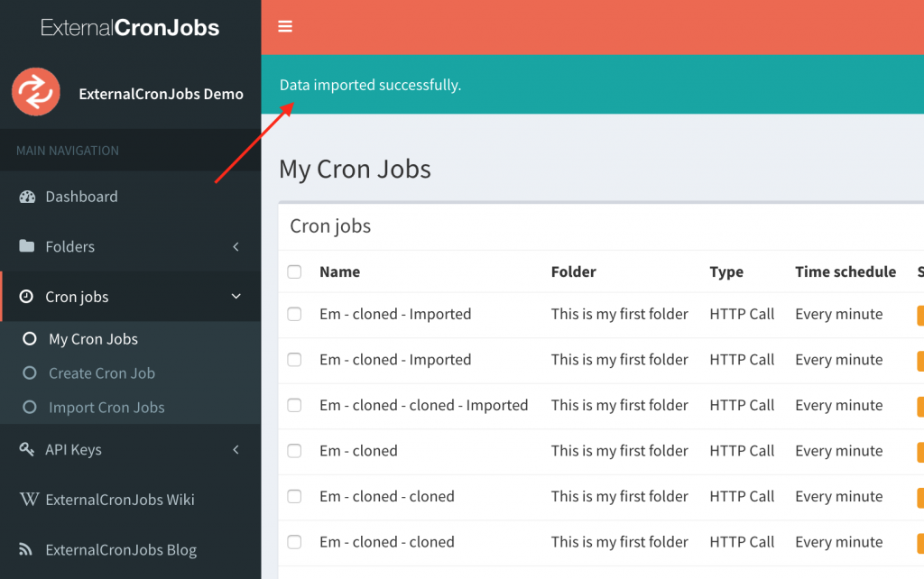
Task: Click 'HTTP Call' in the 'Em - cloned - cloned - Imported' row
Action: (x=742, y=405)
